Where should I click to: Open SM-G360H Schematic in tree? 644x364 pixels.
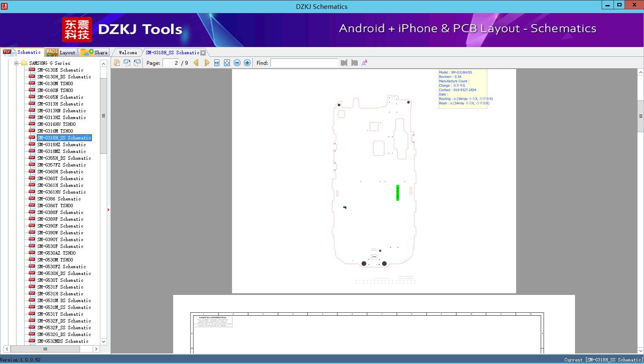click(60, 172)
